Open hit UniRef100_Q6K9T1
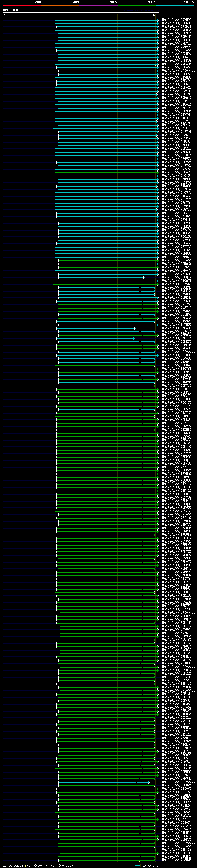 click(x=176, y=33)
